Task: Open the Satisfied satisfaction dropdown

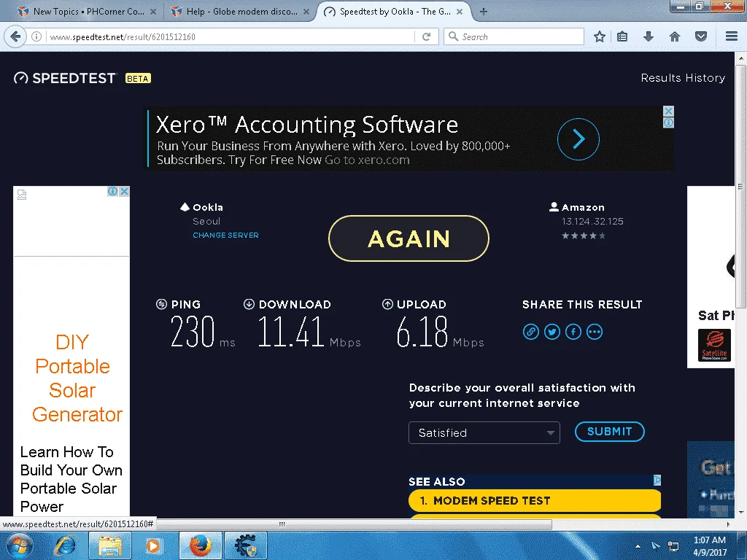Action: 484,433
